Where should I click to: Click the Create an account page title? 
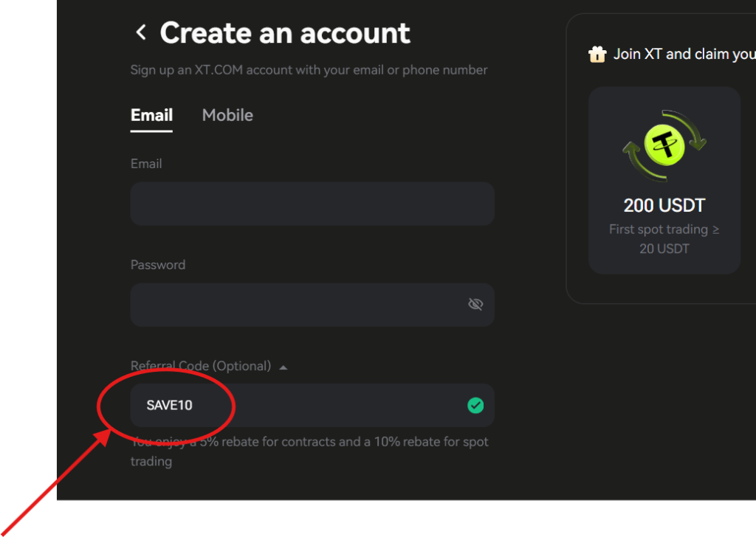coord(285,32)
